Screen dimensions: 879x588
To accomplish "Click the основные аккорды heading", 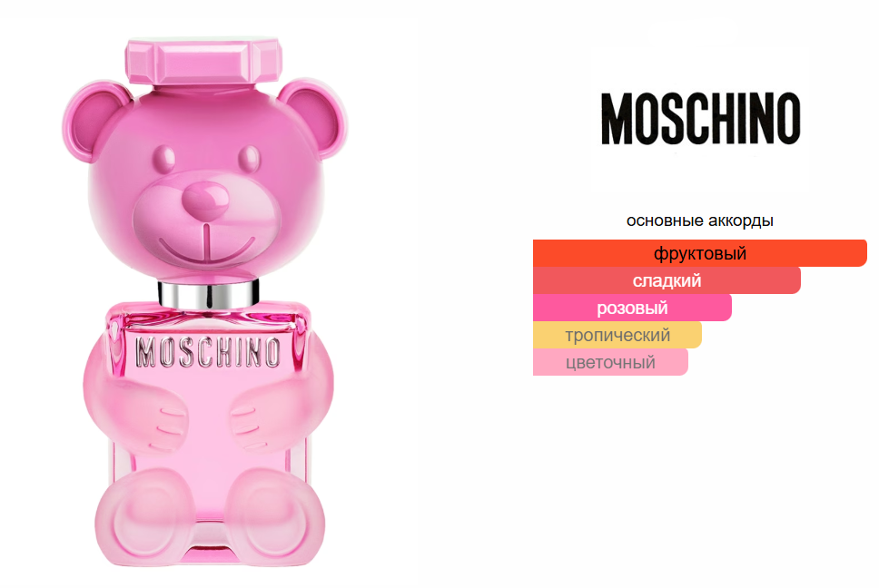I will pyautogui.click(x=699, y=220).
